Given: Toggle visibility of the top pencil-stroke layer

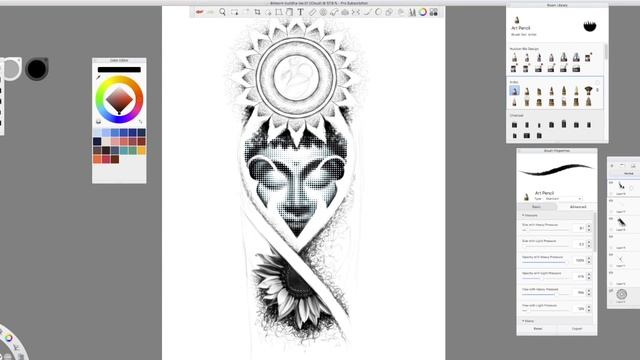Looking at the screenshot, I should pyautogui.click(x=611, y=182).
